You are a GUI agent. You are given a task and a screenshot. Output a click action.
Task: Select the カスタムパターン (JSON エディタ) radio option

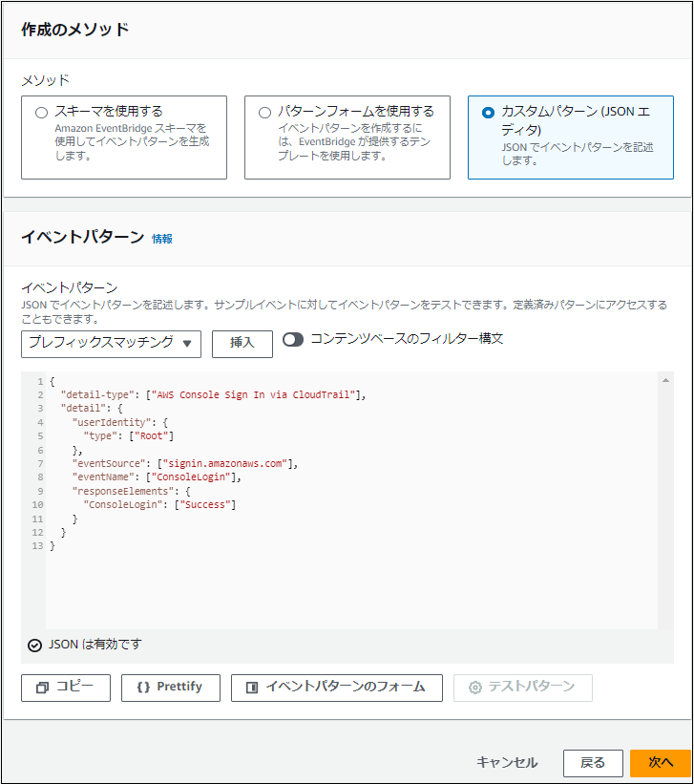pyautogui.click(x=488, y=113)
